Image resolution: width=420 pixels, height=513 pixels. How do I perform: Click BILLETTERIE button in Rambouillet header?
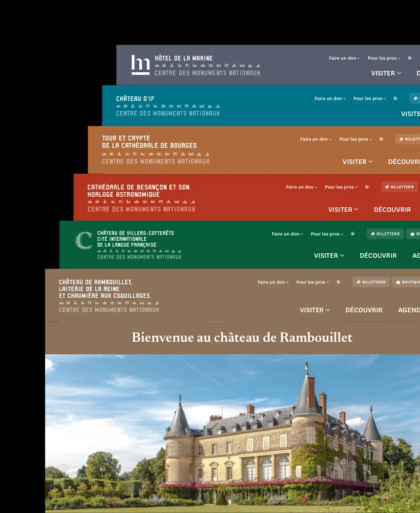[x=371, y=282]
